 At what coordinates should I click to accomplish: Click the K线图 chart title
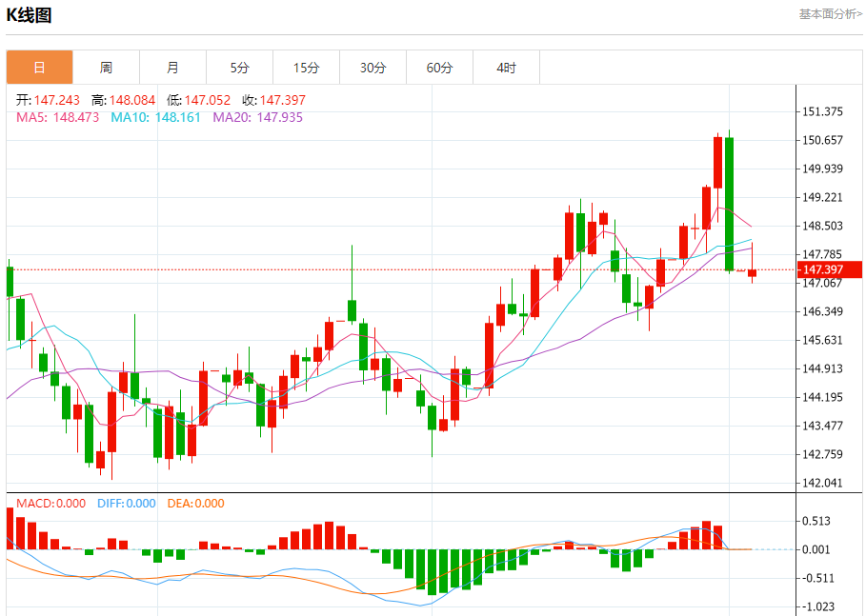click(29, 15)
